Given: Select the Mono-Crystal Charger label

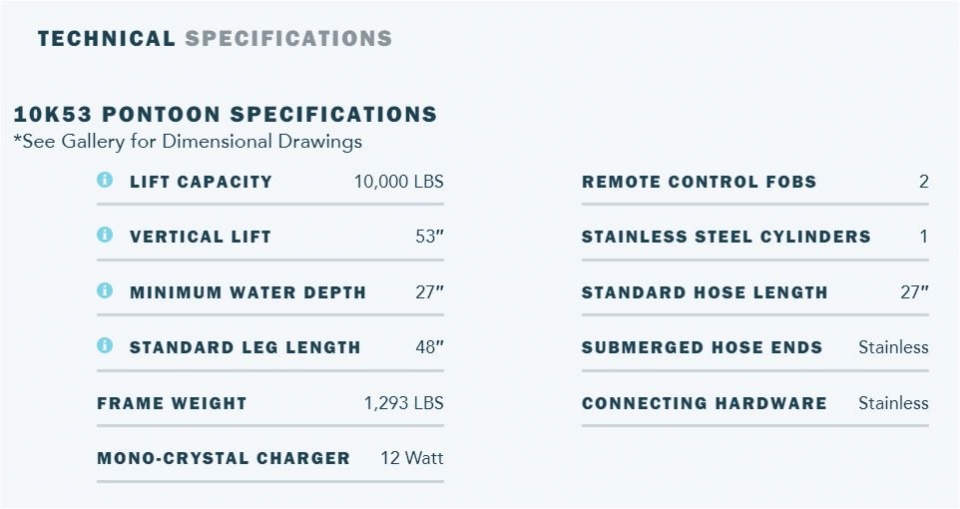Looking at the screenshot, I should (223, 459).
